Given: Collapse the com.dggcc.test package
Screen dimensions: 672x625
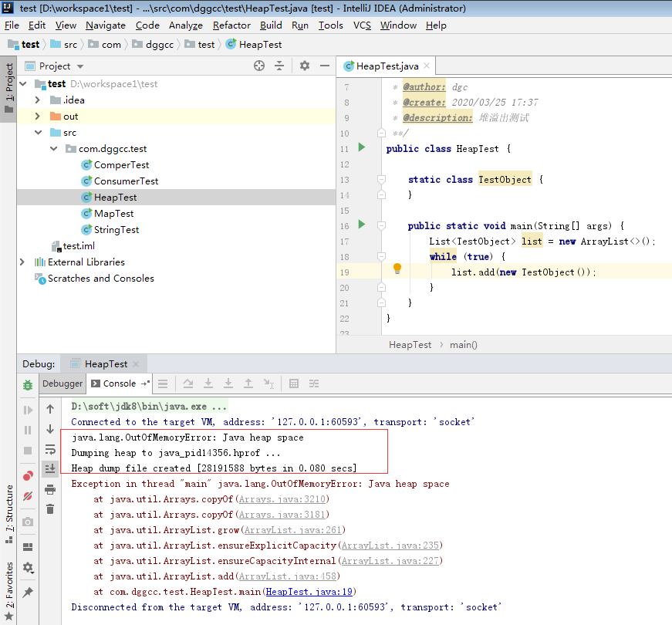Looking at the screenshot, I should (x=54, y=149).
